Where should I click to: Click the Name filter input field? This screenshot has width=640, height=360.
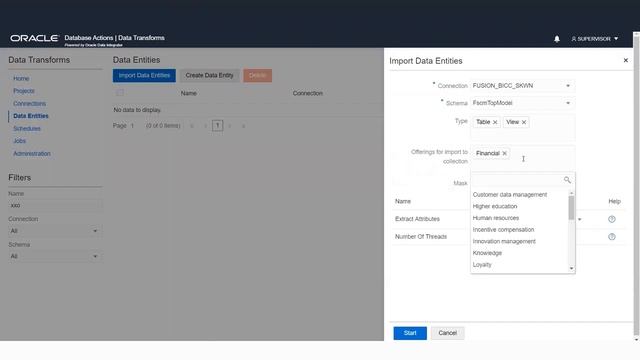(x=55, y=205)
